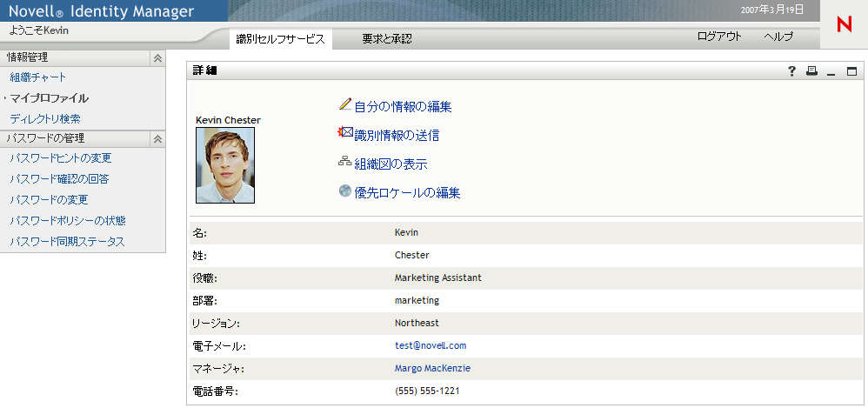The width and height of the screenshot is (868, 408).
Task: Open manager Margo MacKenzie's profile link
Action: 433,368
